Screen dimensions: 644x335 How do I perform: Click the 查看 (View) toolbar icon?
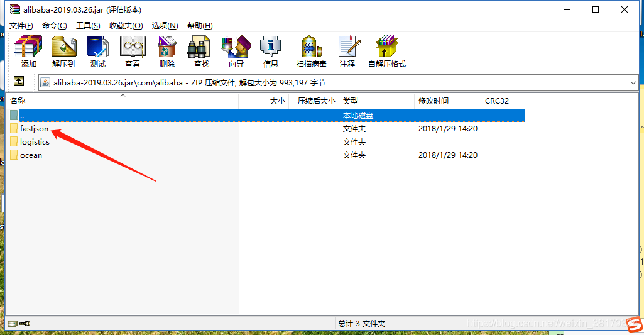pyautogui.click(x=132, y=46)
